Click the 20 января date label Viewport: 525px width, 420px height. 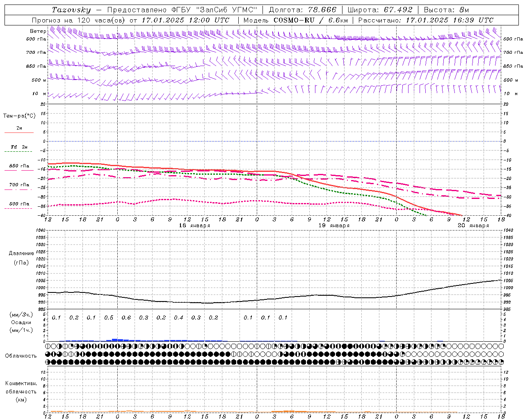coord(473,226)
